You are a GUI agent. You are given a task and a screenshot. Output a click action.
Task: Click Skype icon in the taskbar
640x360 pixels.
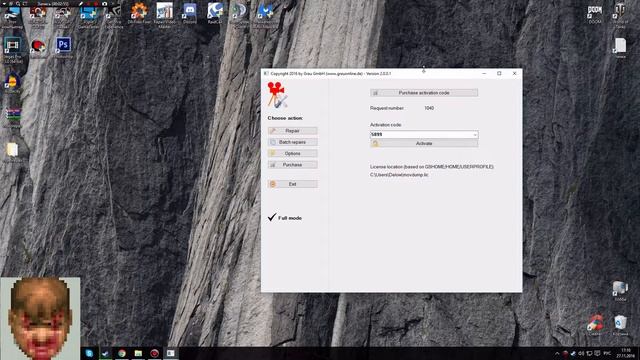coord(89,353)
